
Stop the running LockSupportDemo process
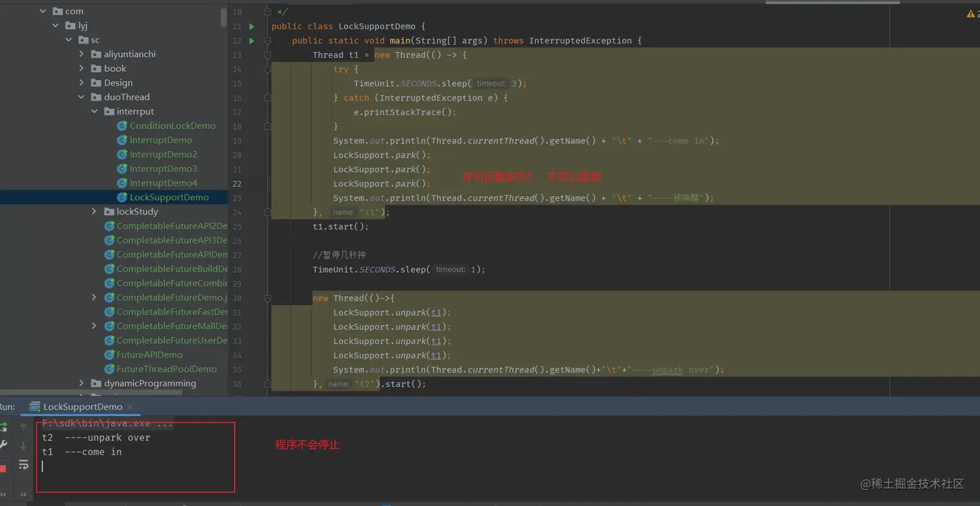pos(3,468)
